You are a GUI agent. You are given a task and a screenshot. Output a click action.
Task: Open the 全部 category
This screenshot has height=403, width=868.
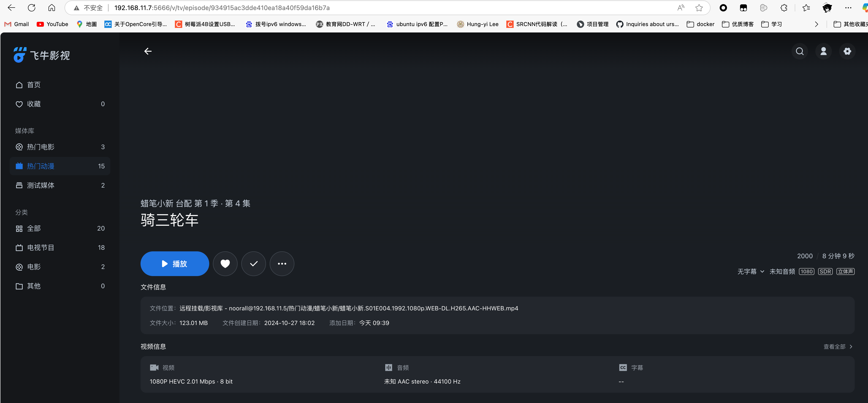60,228
